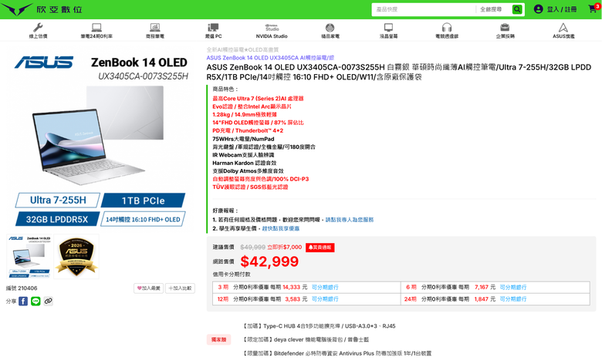Click the Harman Kardon feature line
This screenshot has width=602, height=364.
245,163
